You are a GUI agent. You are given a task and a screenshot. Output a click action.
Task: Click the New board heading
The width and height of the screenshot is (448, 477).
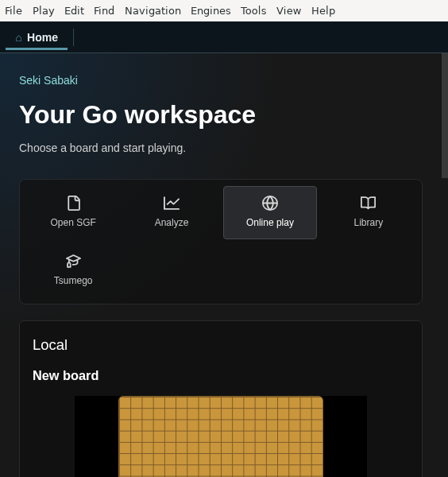click(x=66, y=376)
